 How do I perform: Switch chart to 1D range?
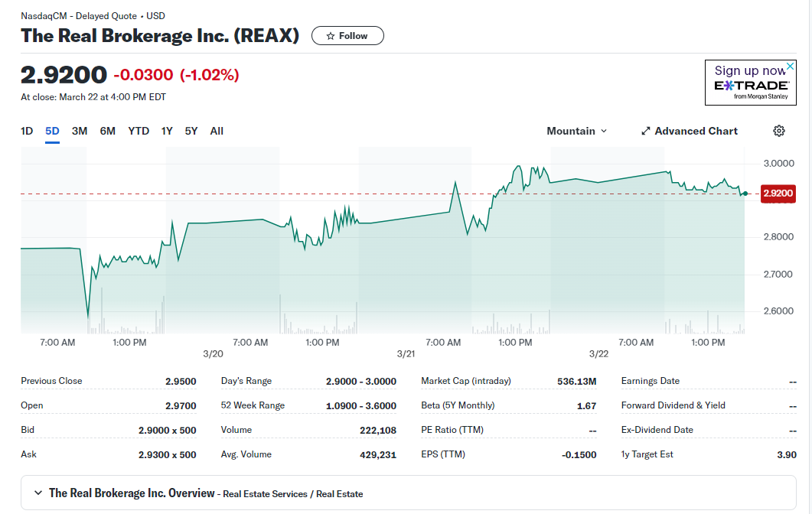[27, 131]
